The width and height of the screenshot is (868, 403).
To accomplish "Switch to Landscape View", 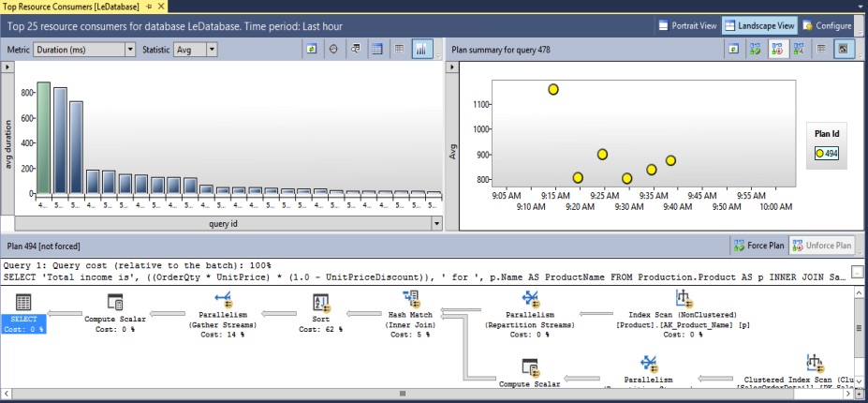I will pos(759,25).
